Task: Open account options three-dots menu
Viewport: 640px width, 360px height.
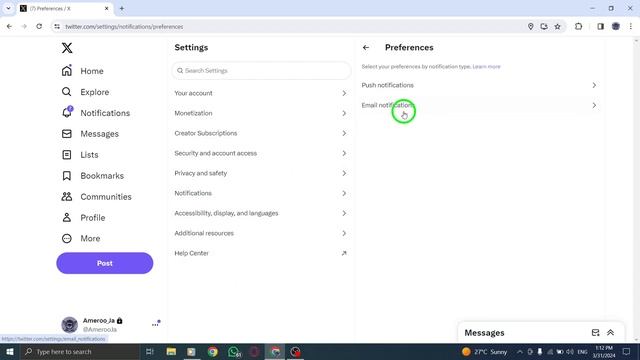Action: pos(156,324)
